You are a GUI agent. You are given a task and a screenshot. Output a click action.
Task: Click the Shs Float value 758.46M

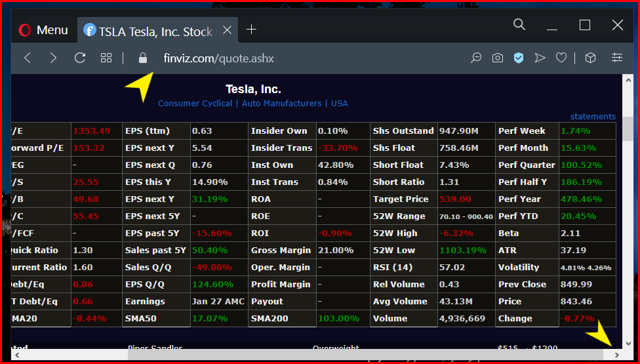(x=459, y=148)
